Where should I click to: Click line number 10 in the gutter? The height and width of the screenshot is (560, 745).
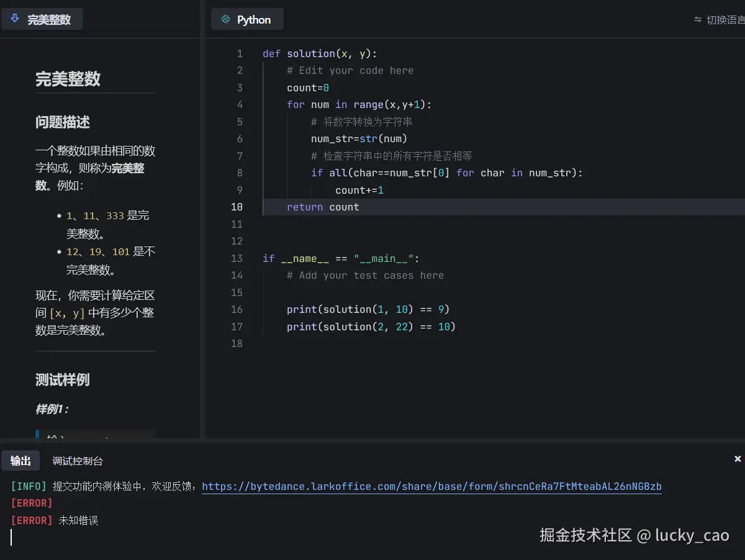click(237, 207)
